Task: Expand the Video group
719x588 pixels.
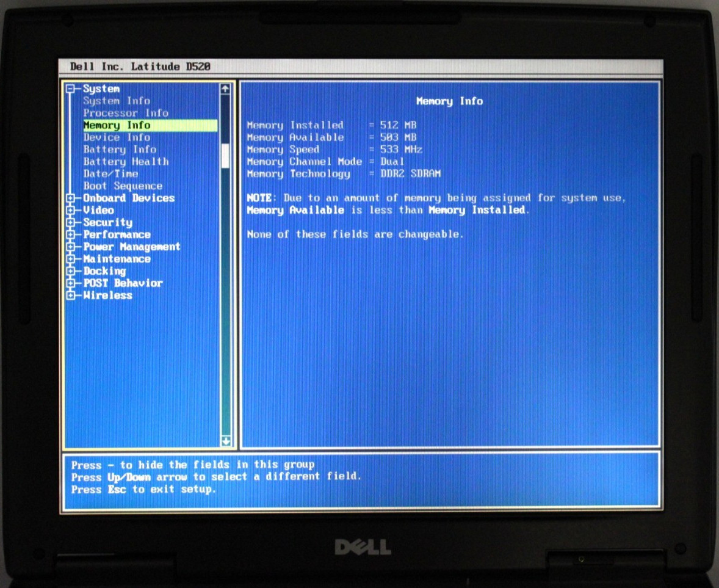Action: pyautogui.click(x=70, y=210)
